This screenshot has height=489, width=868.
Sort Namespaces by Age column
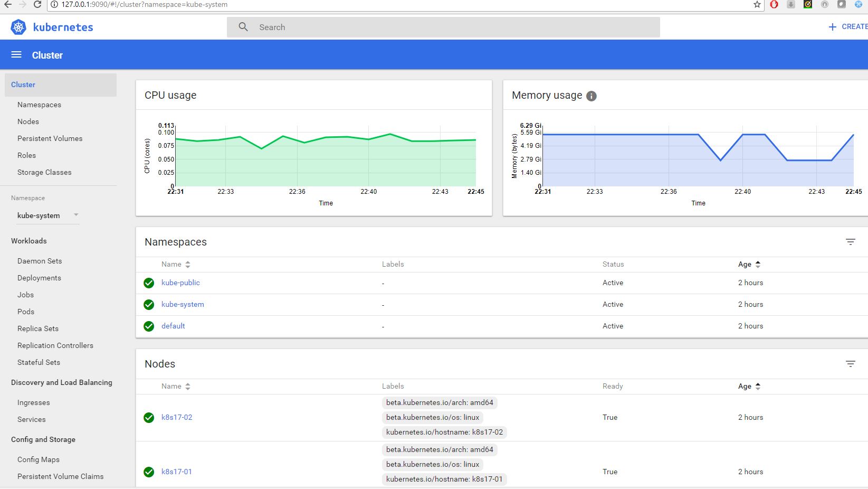pyautogui.click(x=749, y=264)
